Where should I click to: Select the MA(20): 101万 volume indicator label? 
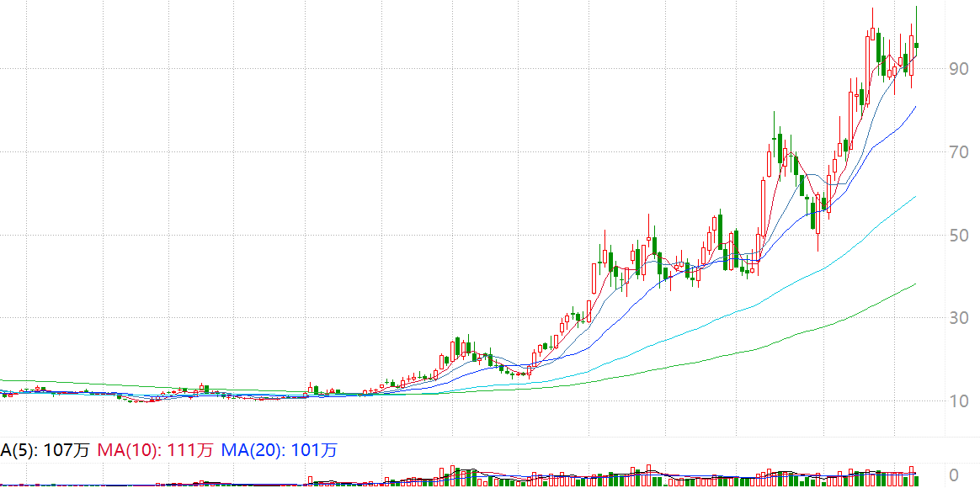click(x=280, y=450)
